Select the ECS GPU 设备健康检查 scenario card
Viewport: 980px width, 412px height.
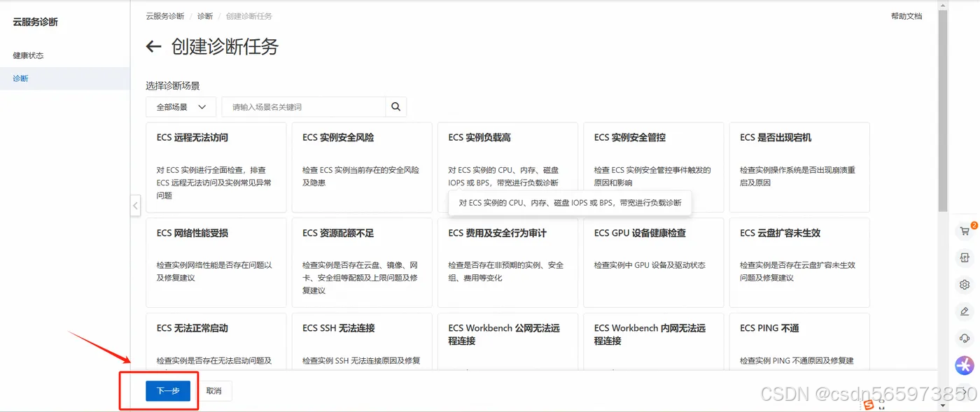(653, 262)
